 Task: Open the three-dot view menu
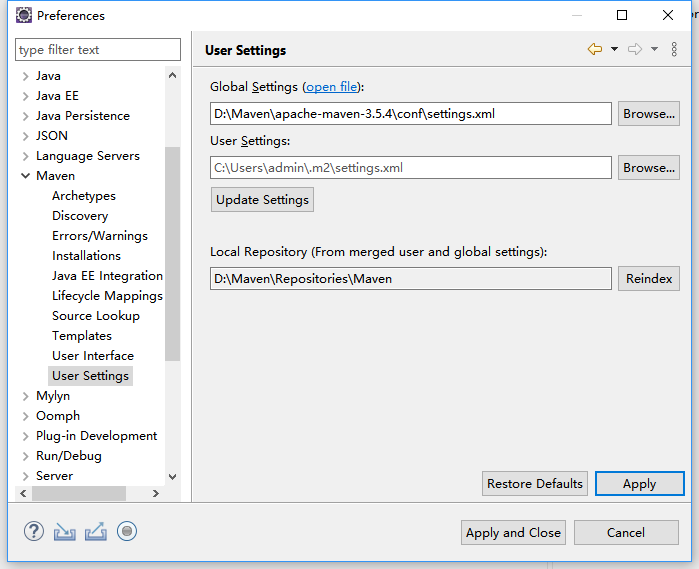coord(674,49)
